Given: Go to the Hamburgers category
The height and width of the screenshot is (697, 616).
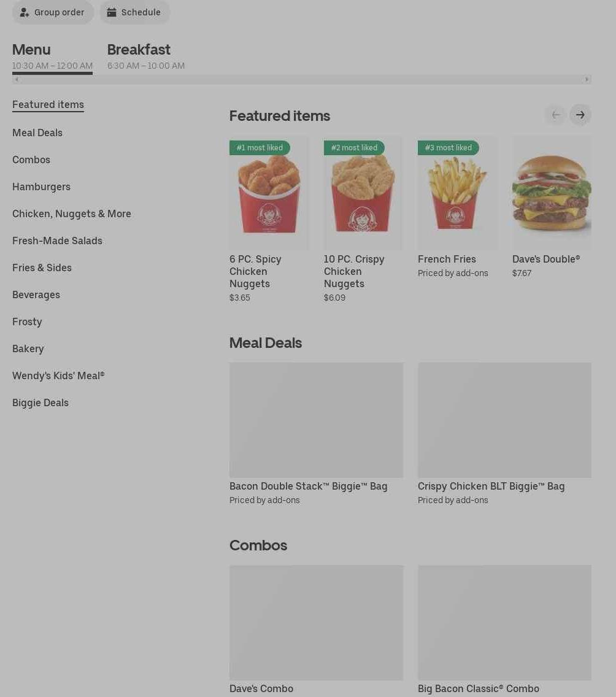Looking at the screenshot, I should [x=41, y=187].
